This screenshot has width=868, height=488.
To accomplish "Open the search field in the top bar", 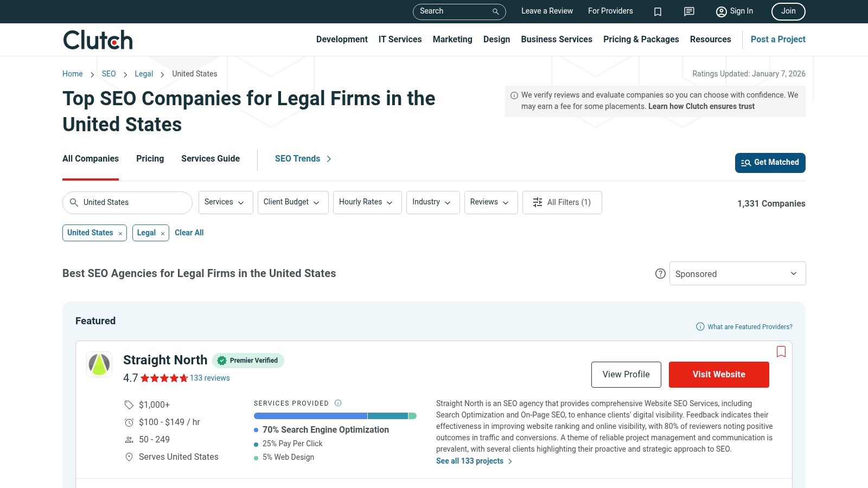I will [x=459, y=11].
